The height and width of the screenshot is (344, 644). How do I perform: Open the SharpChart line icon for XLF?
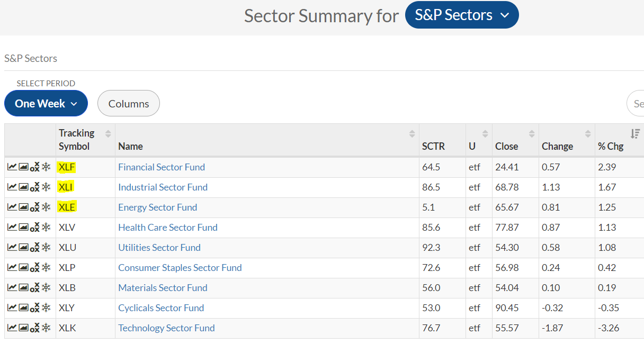pos(12,167)
